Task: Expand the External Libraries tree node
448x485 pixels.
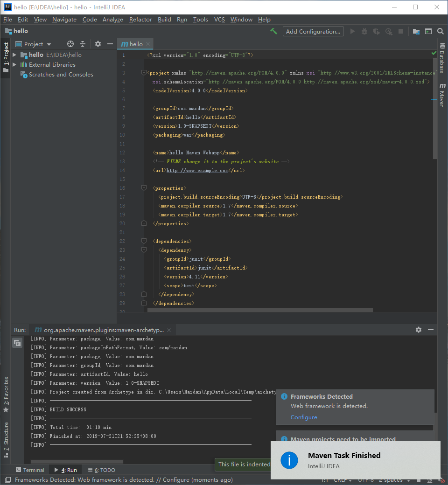Action: [14, 65]
